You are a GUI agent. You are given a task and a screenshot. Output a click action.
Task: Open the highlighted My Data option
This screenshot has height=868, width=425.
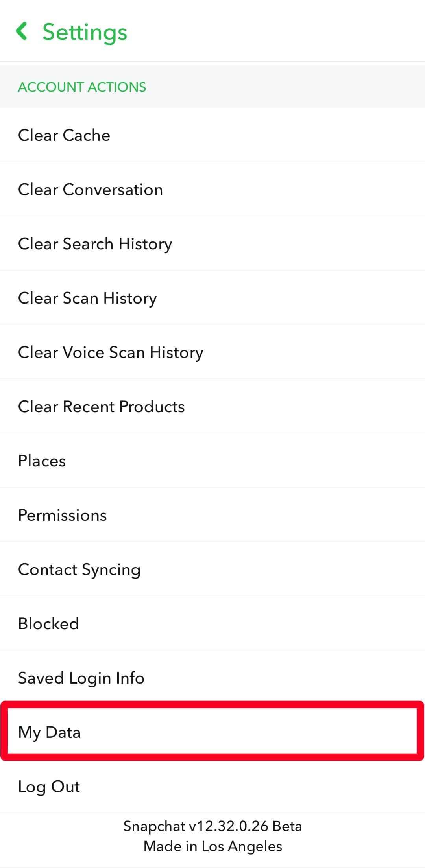(x=50, y=732)
